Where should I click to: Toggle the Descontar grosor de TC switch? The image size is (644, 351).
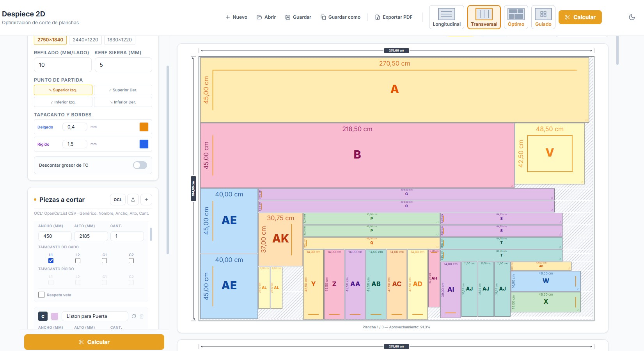140,165
